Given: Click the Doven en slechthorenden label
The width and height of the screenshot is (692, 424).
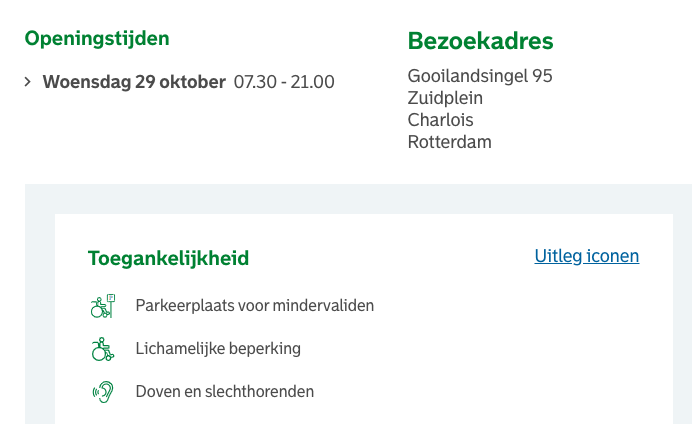Looking at the screenshot, I should click(x=224, y=392).
